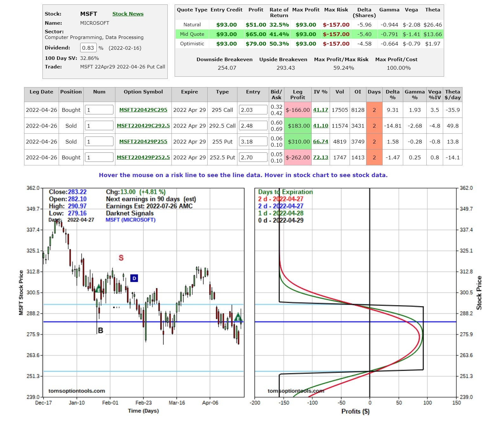Edit Entry price 2.03 field

pos(253,110)
